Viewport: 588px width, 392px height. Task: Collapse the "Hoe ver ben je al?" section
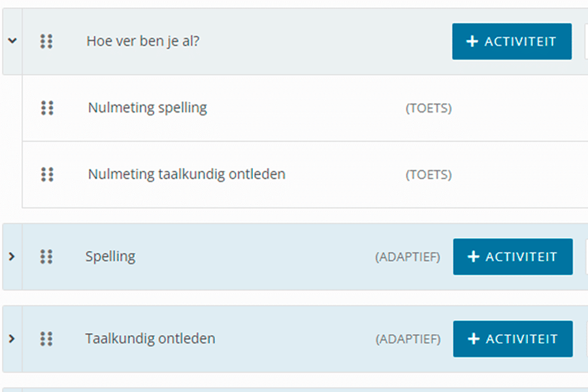(x=12, y=41)
